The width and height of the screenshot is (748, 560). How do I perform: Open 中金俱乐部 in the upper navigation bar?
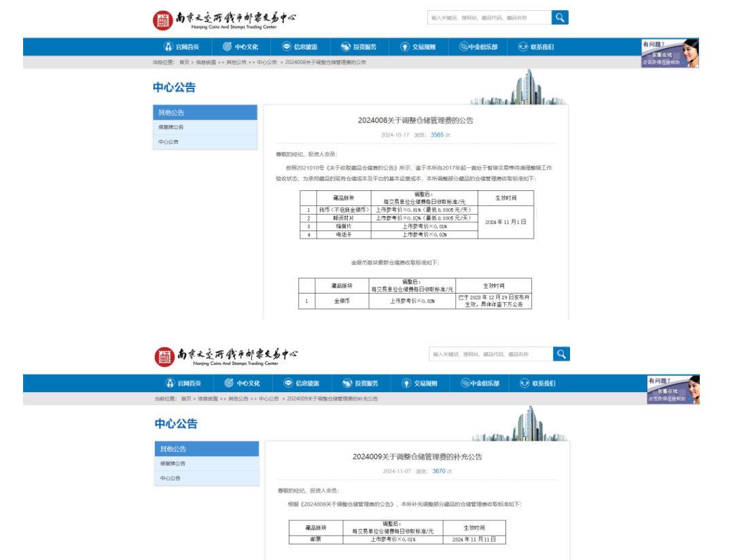(478, 47)
